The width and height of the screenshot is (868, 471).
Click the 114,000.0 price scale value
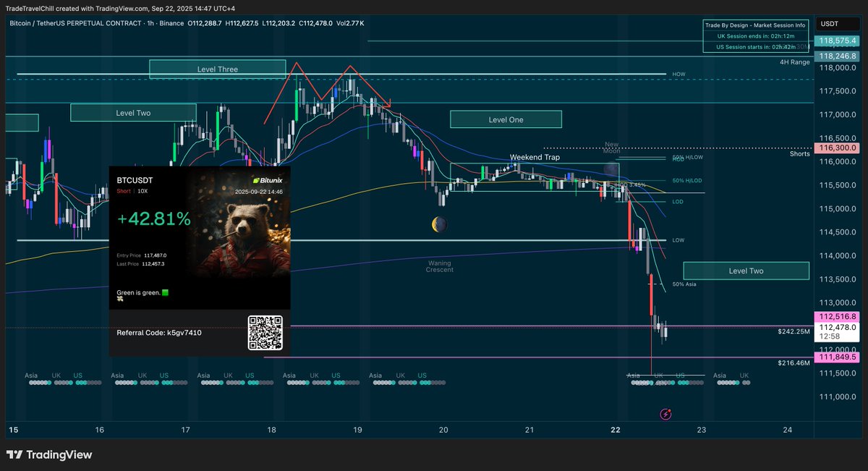[x=836, y=255]
